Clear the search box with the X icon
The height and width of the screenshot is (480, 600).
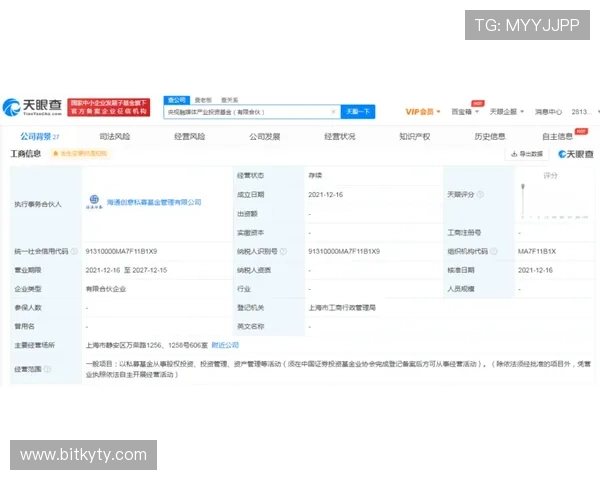click(x=333, y=112)
